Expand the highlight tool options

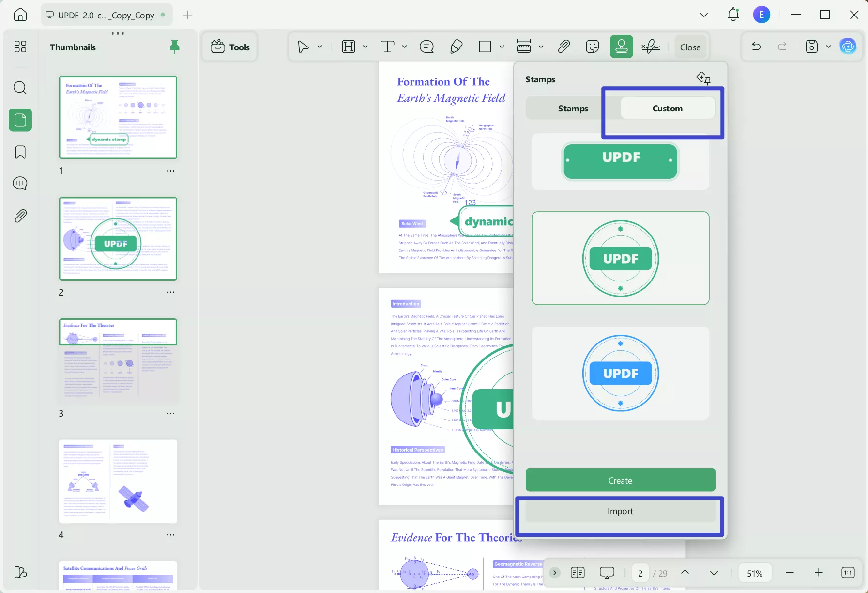click(x=365, y=47)
